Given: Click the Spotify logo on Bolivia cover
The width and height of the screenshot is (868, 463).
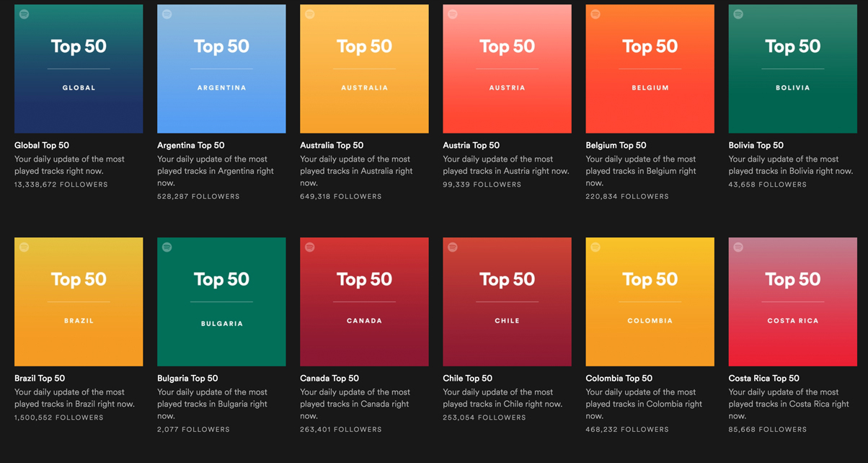Looking at the screenshot, I should point(738,14).
